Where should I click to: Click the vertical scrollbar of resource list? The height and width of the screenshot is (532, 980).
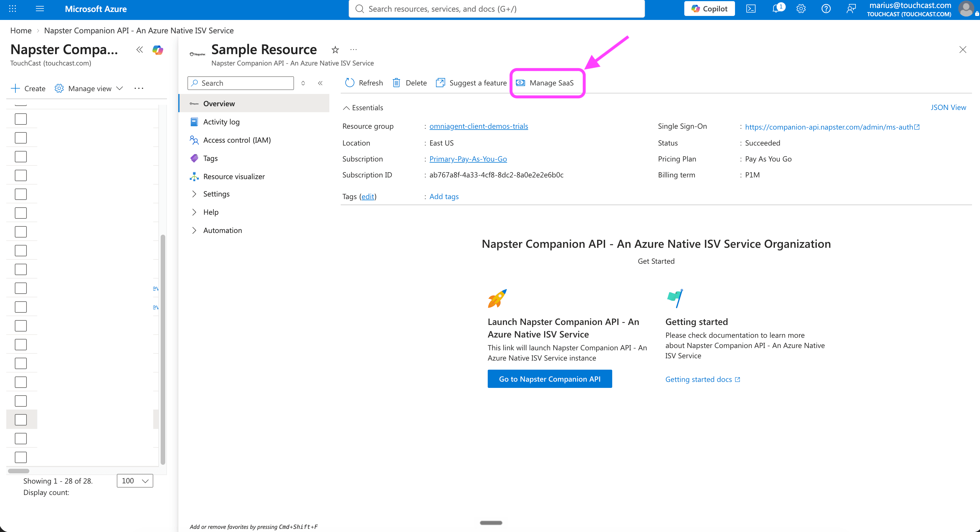[163, 349]
